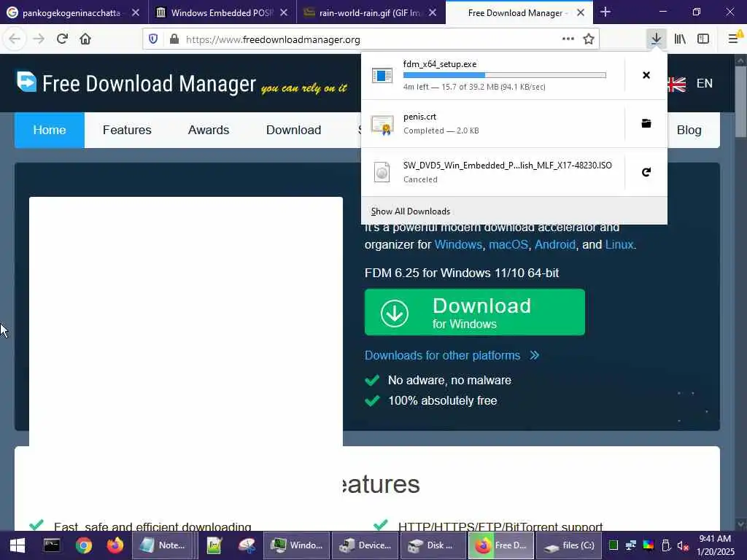Toggle the Firefox sidebar icon
This screenshot has width=747, height=560.
pyautogui.click(x=703, y=39)
